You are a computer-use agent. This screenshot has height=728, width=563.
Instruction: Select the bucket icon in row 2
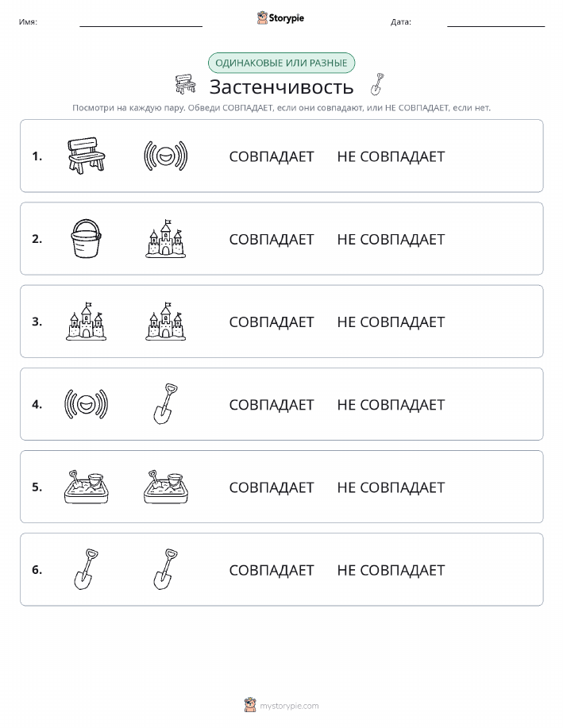click(x=87, y=238)
